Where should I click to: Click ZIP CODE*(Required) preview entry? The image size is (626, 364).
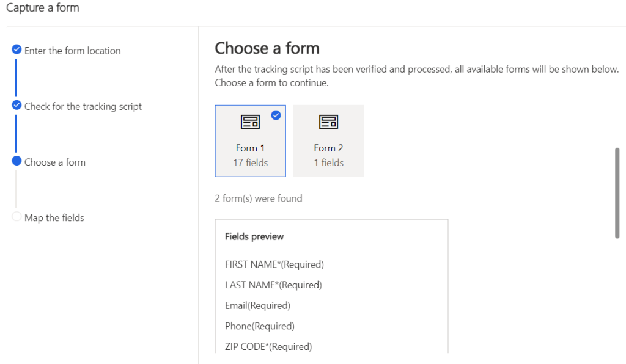click(x=268, y=346)
